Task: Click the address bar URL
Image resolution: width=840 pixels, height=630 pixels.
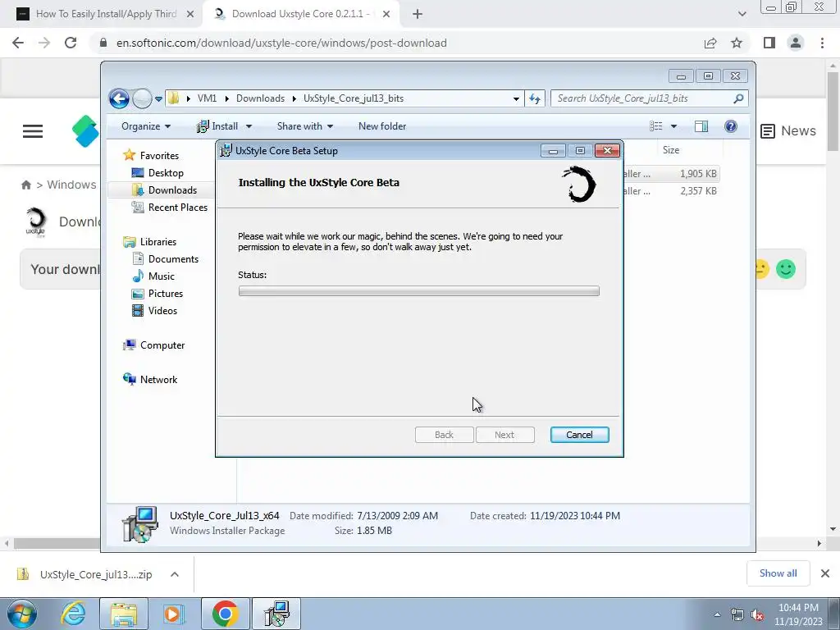Action: click(281, 43)
